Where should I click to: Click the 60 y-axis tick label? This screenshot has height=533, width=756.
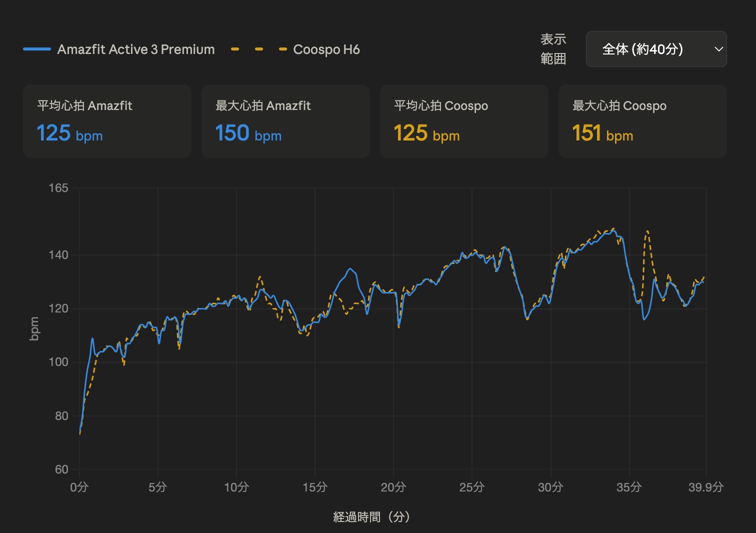61,469
